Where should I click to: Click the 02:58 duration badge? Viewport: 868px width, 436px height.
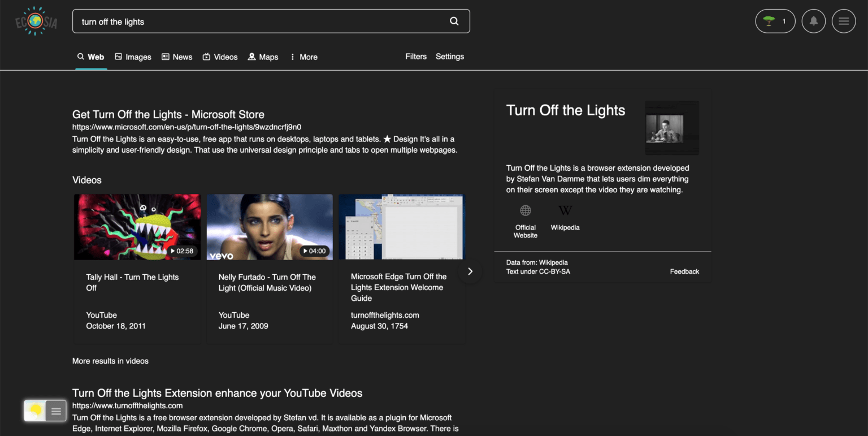tap(182, 251)
